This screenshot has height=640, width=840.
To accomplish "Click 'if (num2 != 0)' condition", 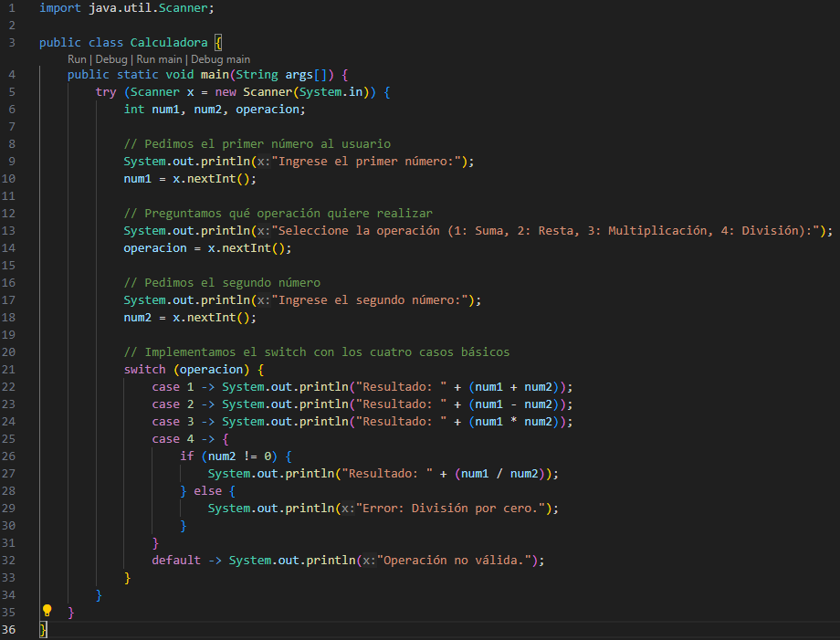I will pyautogui.click(x=229, y=456).
